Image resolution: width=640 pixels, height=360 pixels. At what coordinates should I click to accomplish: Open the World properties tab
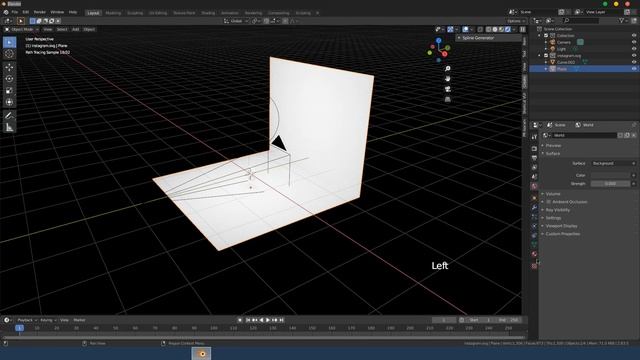pyautogui.click(x=534, y=186)
